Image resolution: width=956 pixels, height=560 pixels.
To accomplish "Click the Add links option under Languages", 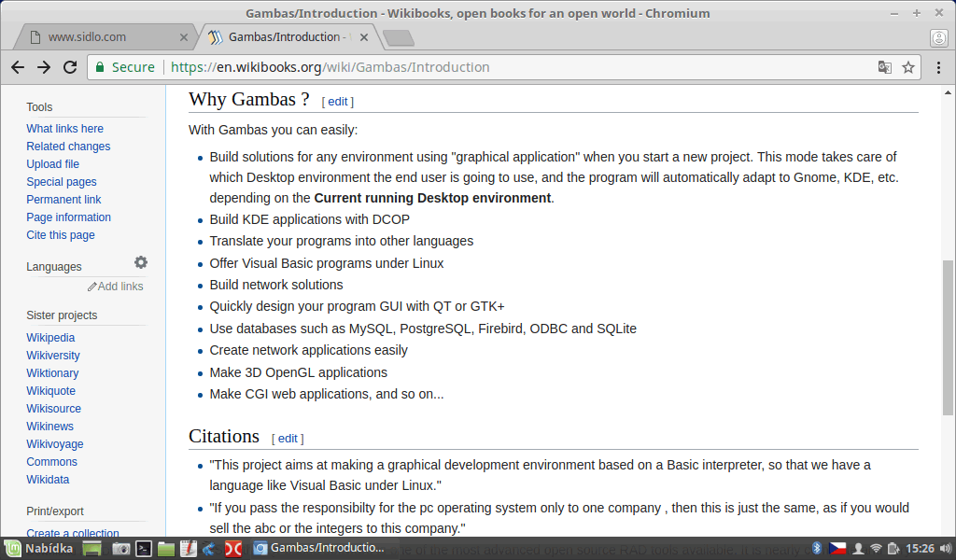I will click(x=119, y=287).
